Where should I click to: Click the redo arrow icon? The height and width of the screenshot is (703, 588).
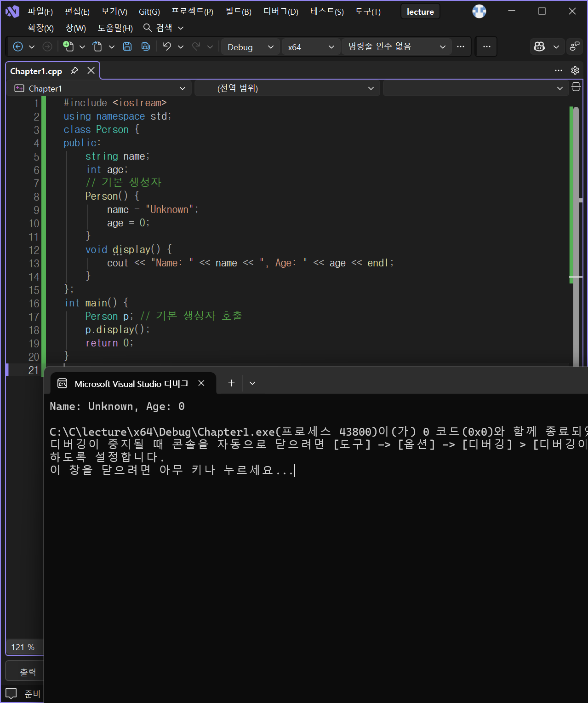196,46
